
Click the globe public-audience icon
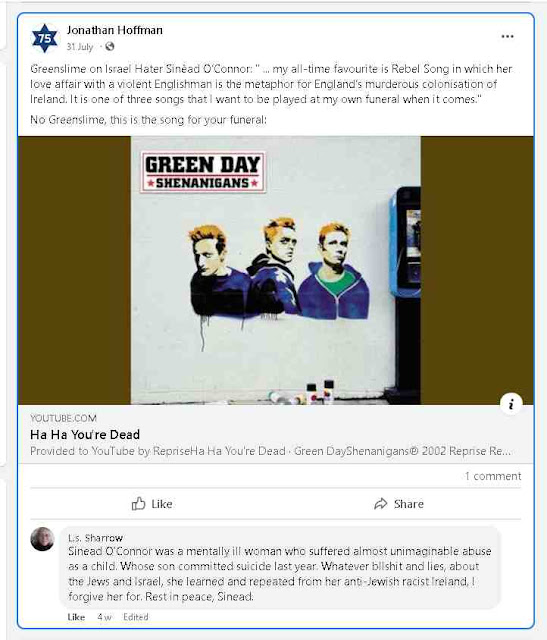(109, 47)
